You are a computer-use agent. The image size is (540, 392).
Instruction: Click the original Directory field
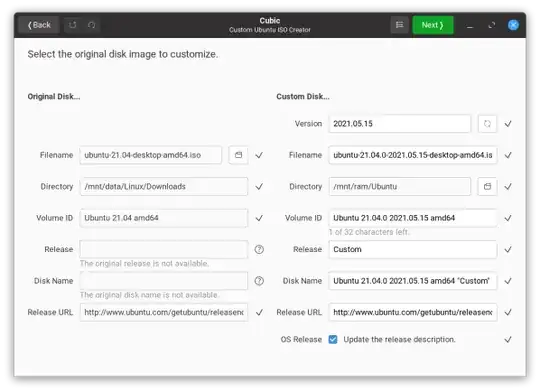[x=164, y=186]
